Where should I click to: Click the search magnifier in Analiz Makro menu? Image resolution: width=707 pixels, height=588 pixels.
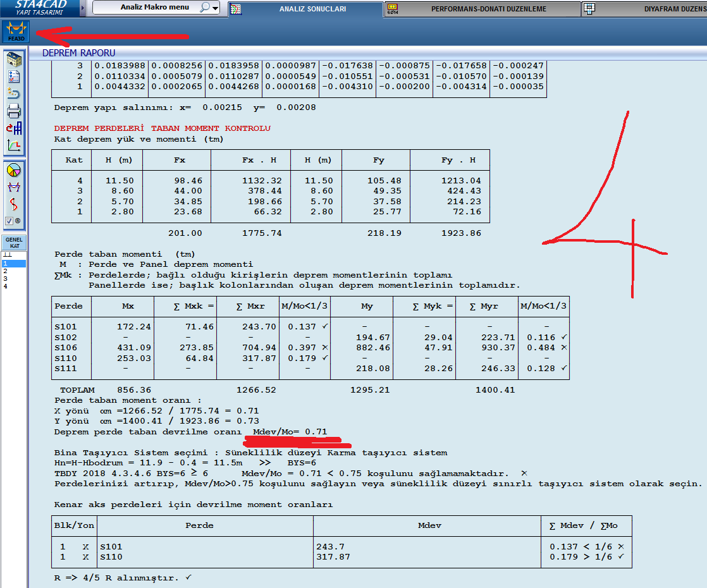point(205,8)
